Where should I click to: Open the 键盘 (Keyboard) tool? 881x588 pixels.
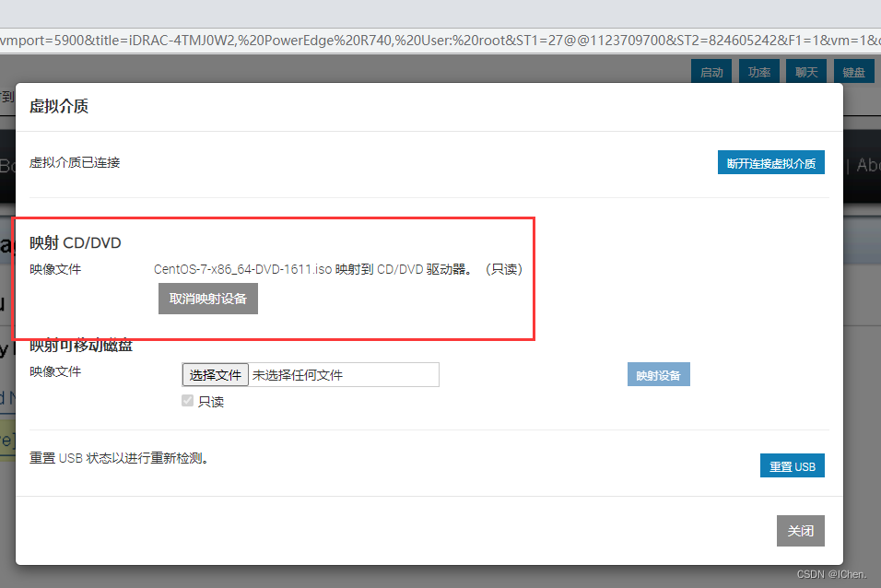[x=853, y=70]
